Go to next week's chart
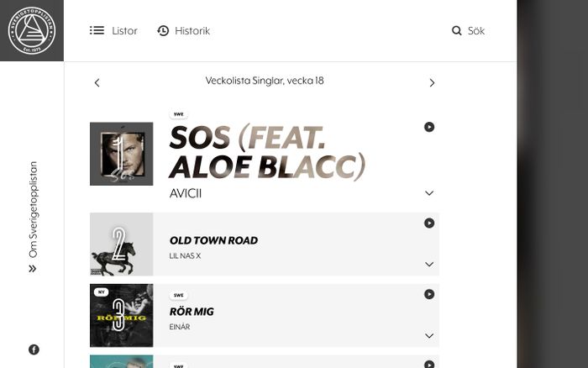 [x=432, y=82]
